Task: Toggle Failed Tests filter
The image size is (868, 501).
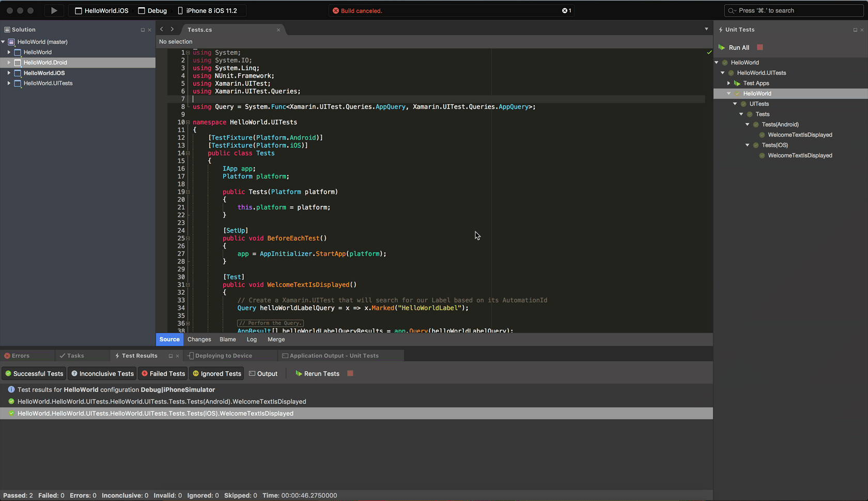Action: (163, 373)
